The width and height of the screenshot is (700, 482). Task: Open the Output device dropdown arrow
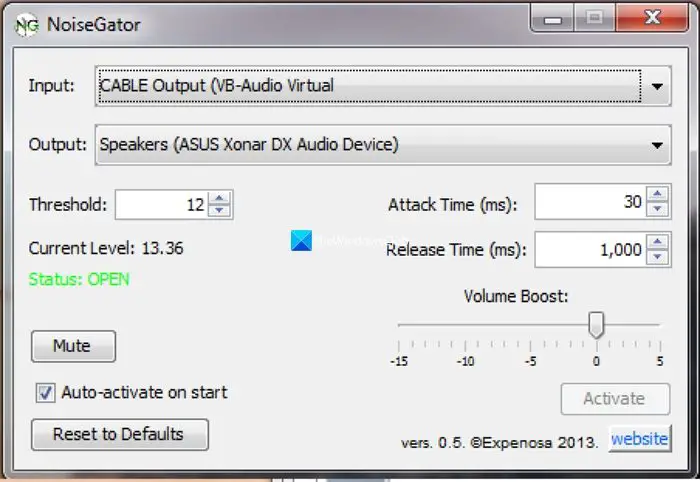click(x=657, y=145)
